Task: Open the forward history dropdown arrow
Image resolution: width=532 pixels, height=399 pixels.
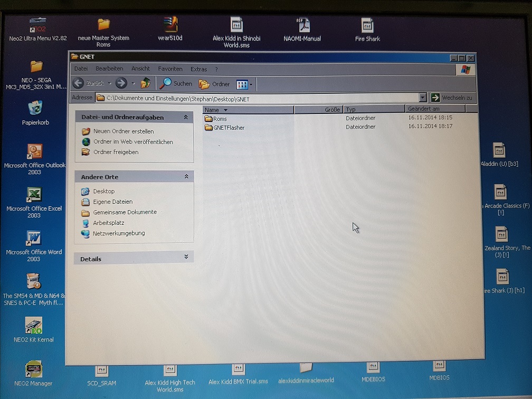Action: pos(134,83)
